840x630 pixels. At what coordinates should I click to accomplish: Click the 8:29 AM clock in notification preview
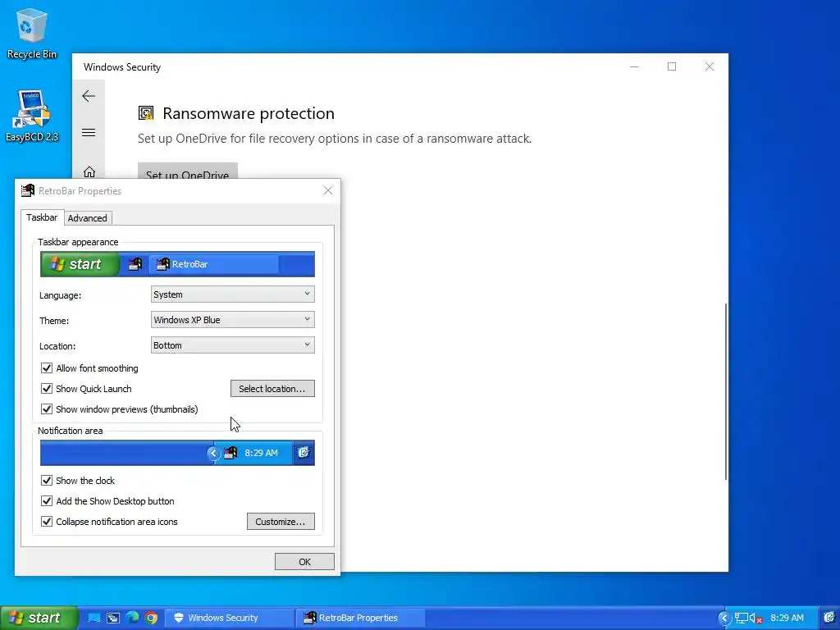point(262,453)
